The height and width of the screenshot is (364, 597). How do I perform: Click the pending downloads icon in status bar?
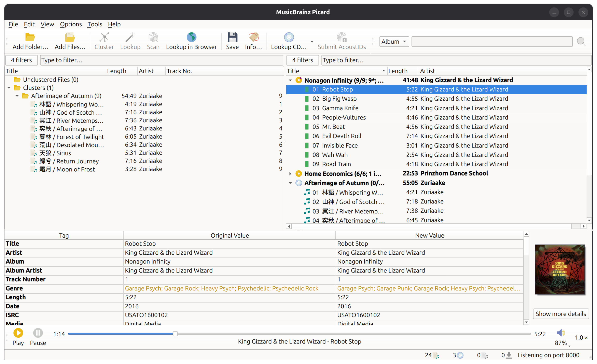[509, 355]
